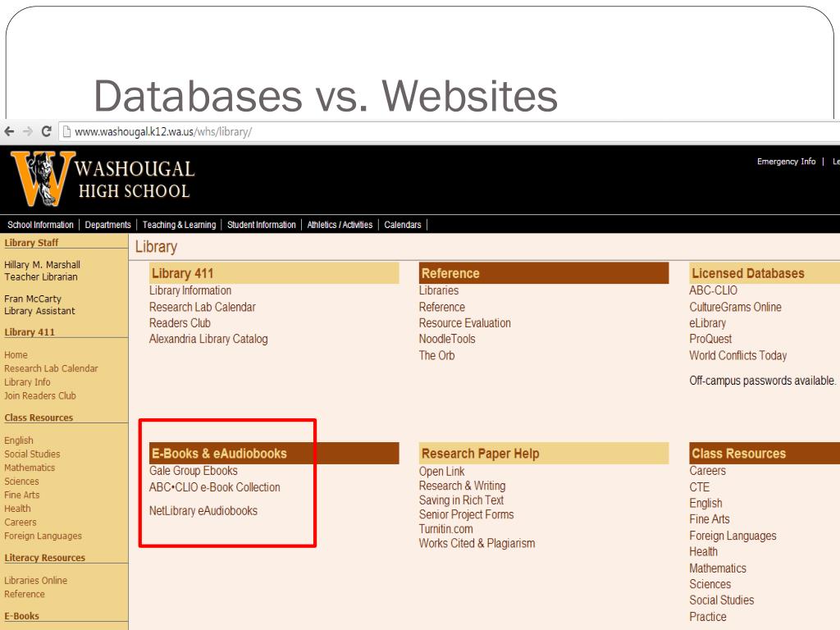Open the School Information menu
The image size is (840, 630).
coord(40,225)
